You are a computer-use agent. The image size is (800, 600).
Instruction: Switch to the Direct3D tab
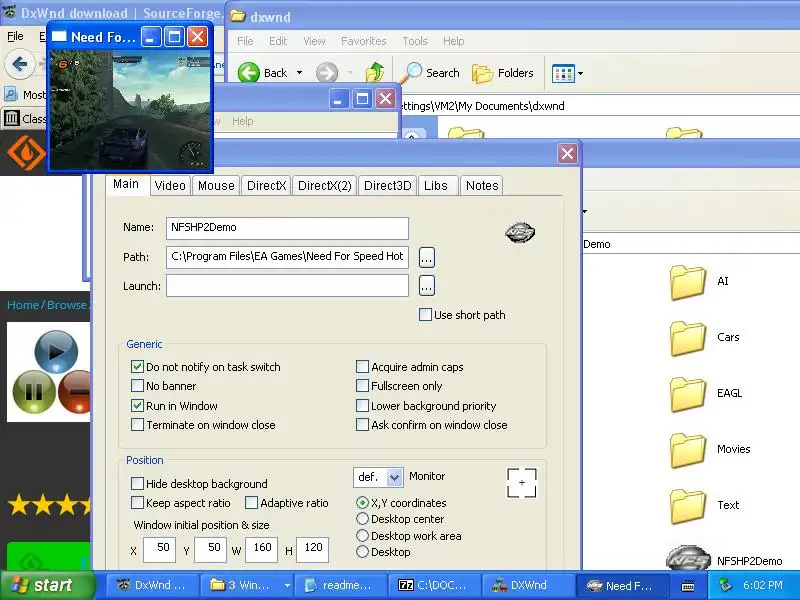(387, 186)
